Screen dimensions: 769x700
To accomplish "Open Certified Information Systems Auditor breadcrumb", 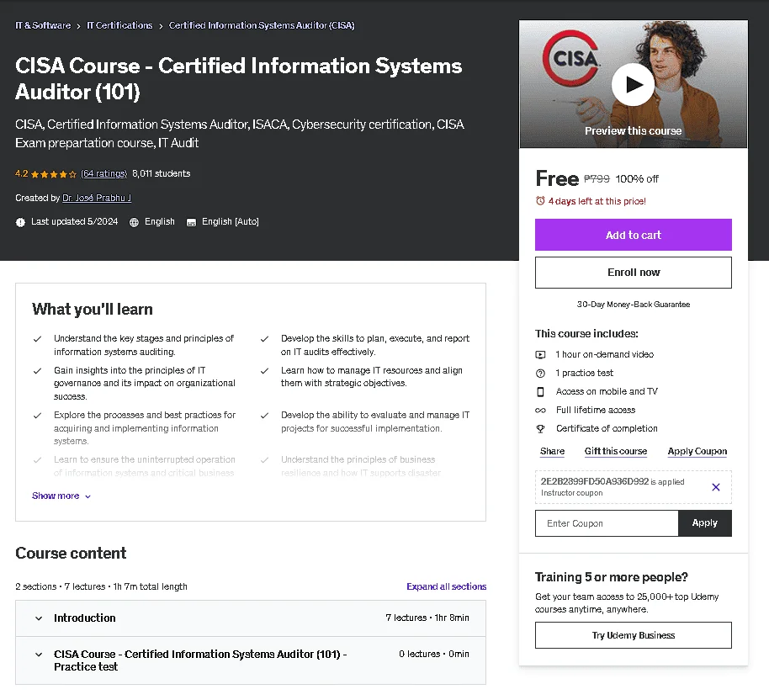I will pos(262,25).
